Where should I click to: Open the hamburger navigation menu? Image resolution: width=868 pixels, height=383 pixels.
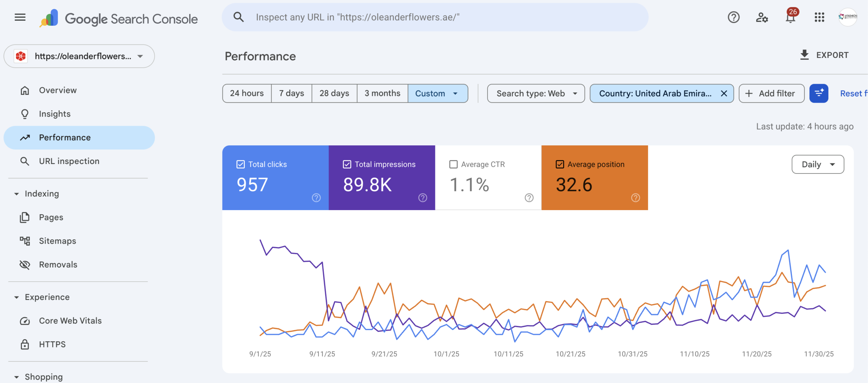[19, 17]
